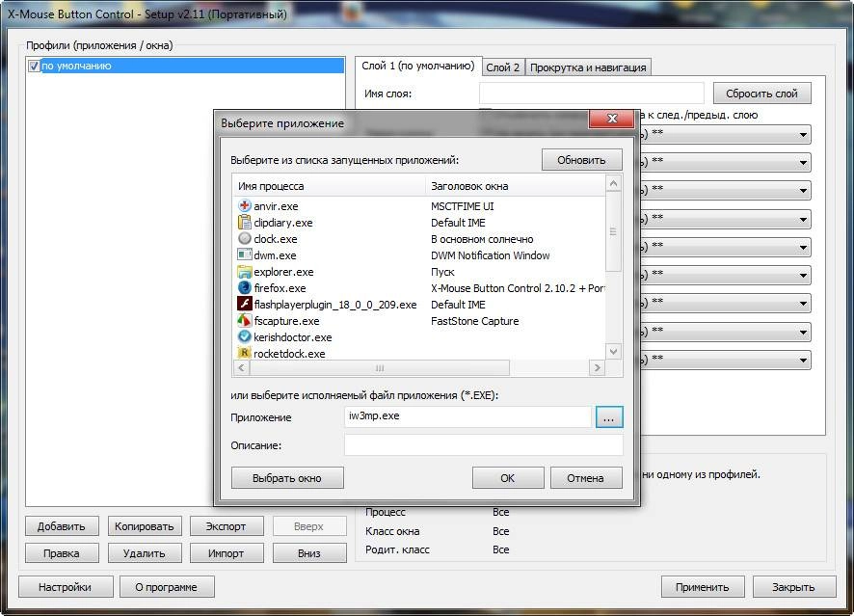854x616 pixels.
Task: Sort by 'Заголовок окна' column header
Action: [515, 186]
